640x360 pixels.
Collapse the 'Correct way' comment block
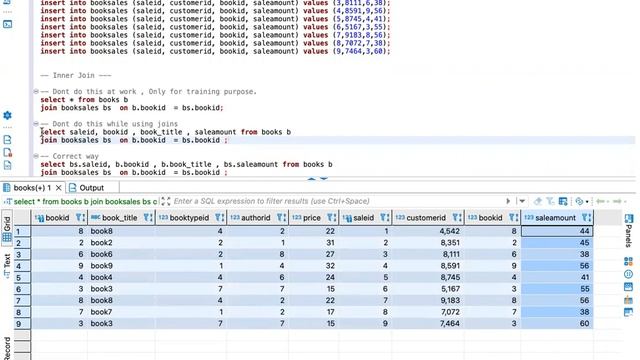[36, 156]
